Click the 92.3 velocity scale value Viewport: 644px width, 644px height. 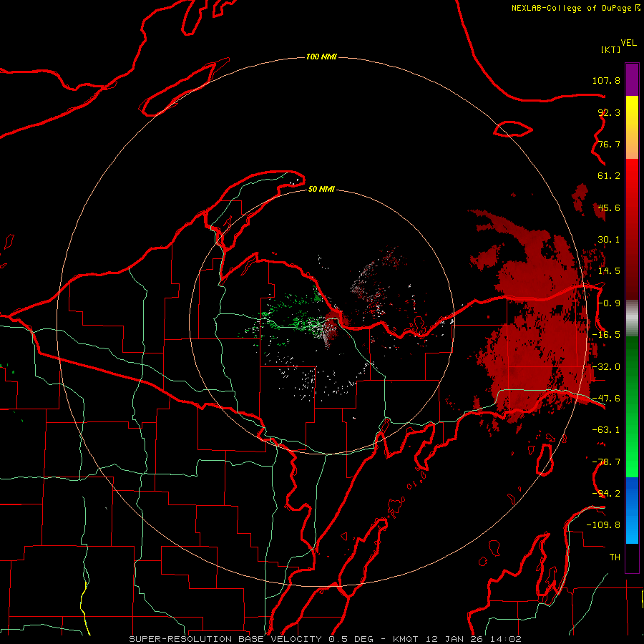tap(609, 112)
